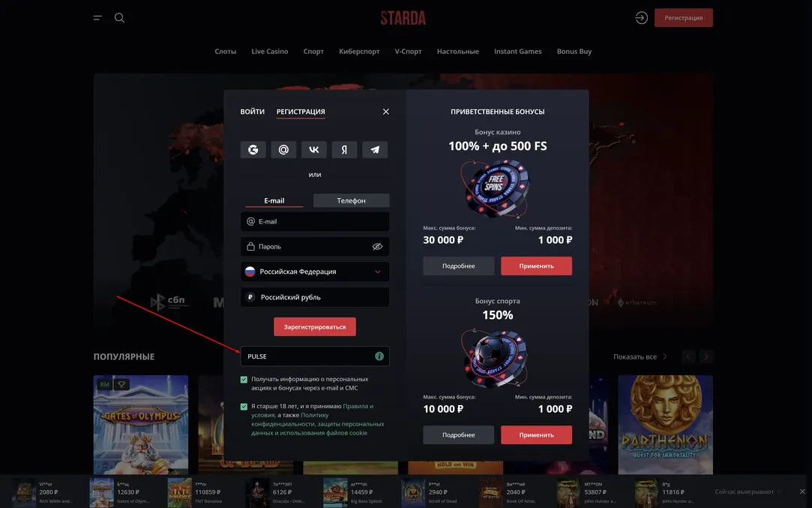
Task: Open the search magnifier icon
Action: pos(120,17)
